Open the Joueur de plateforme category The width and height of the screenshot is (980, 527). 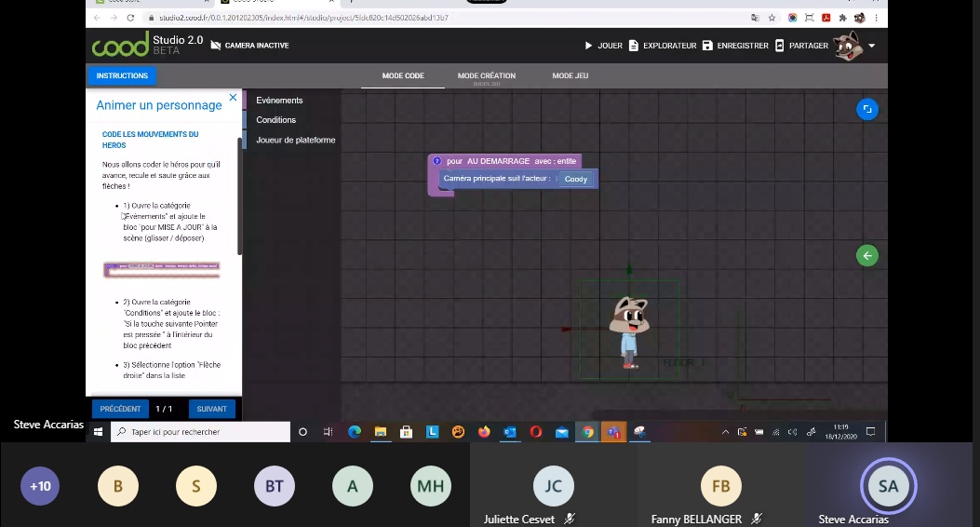[x=296, y=141]
